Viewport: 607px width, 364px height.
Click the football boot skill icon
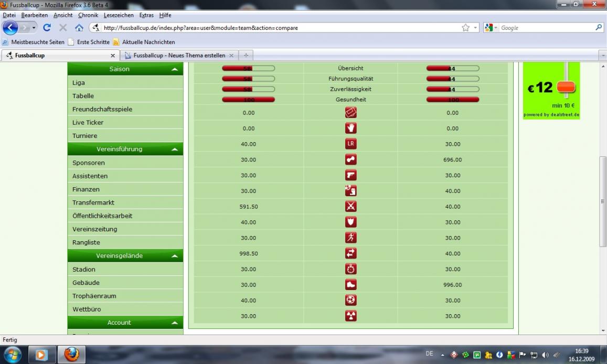tap(350, 285)
